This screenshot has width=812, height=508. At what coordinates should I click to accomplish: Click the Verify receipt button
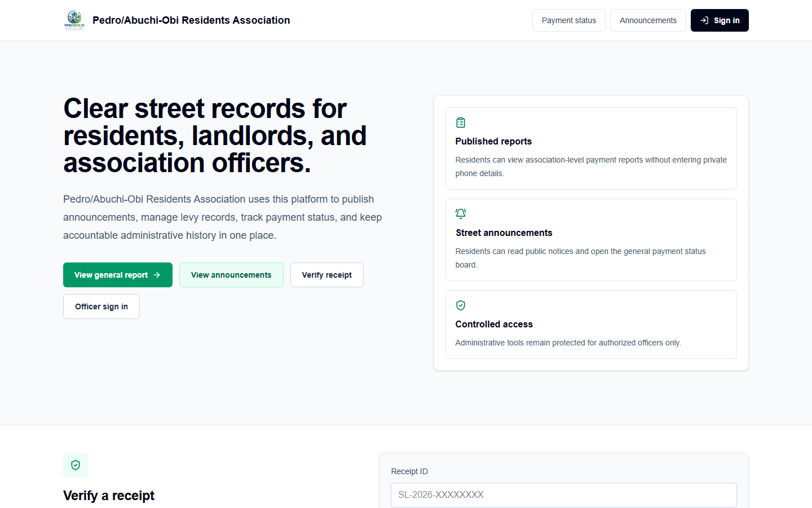[327, 275]
